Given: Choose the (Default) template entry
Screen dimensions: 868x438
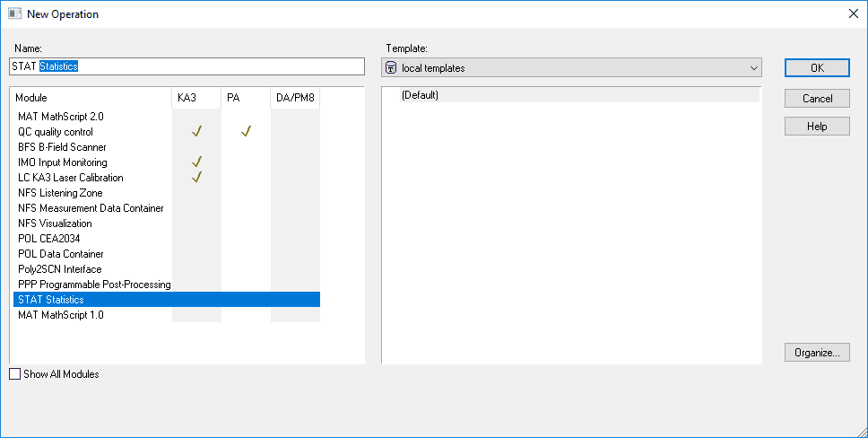Looking at the screenshot, I should coord(420,95).
